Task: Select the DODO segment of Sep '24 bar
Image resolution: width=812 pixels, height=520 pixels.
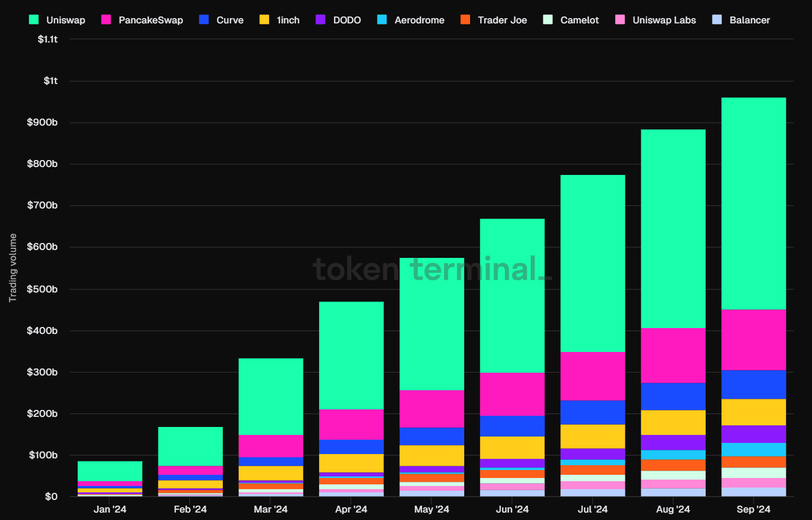Action: [754, 434]
